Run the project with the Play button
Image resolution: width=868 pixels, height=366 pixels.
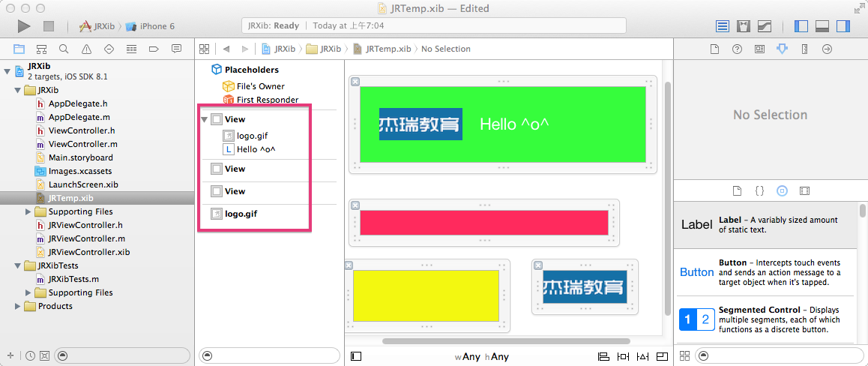[x=24, y=25]
